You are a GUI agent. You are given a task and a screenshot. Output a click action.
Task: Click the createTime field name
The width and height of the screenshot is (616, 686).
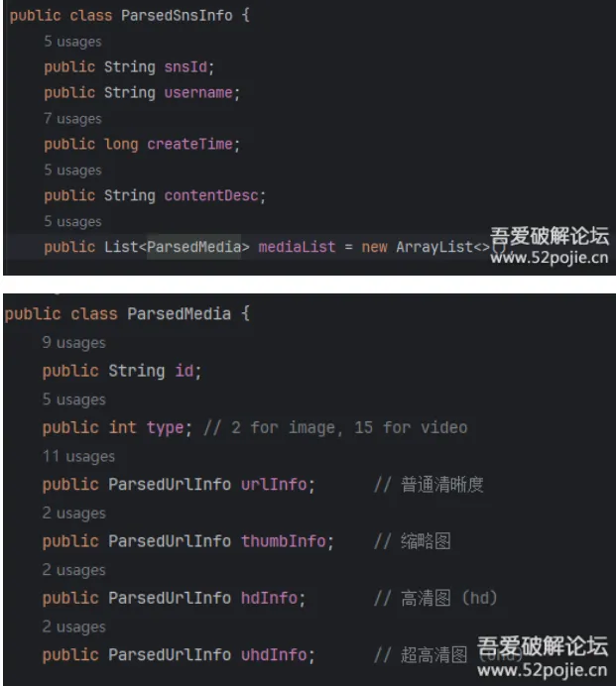pos(189,144)
